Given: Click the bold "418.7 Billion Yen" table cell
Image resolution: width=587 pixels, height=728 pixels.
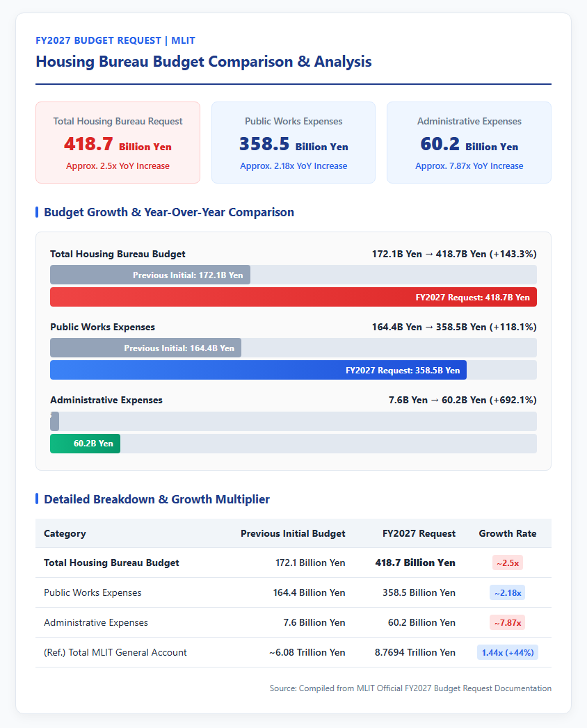Looking at the screenshot, I should [x=415, y=563].
